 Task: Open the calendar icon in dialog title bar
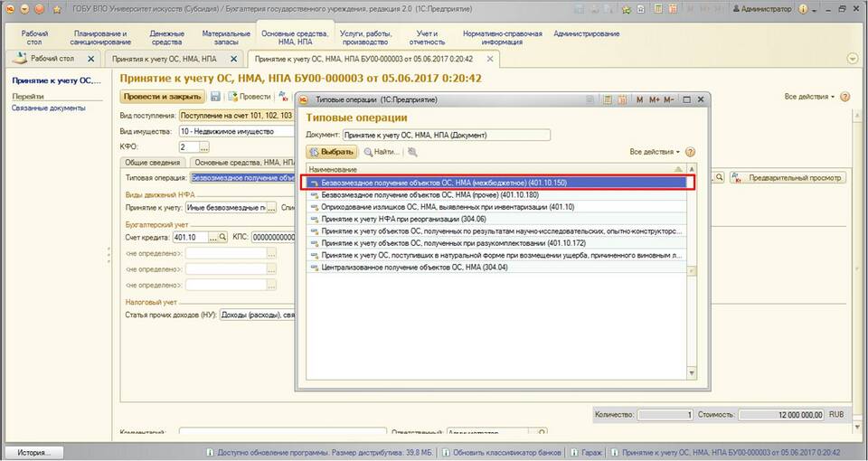[623, 99]
